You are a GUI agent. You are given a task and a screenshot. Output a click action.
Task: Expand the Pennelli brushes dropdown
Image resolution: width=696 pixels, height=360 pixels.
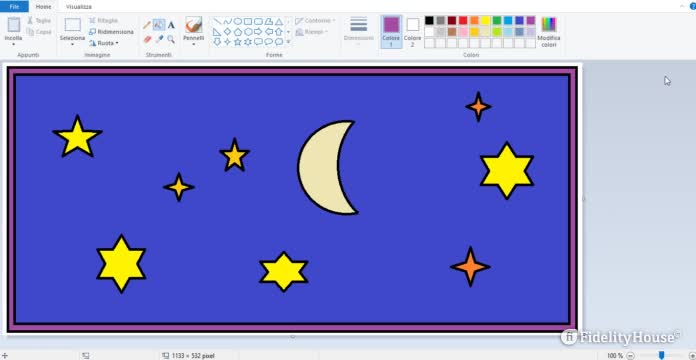[x=194, y=44]
